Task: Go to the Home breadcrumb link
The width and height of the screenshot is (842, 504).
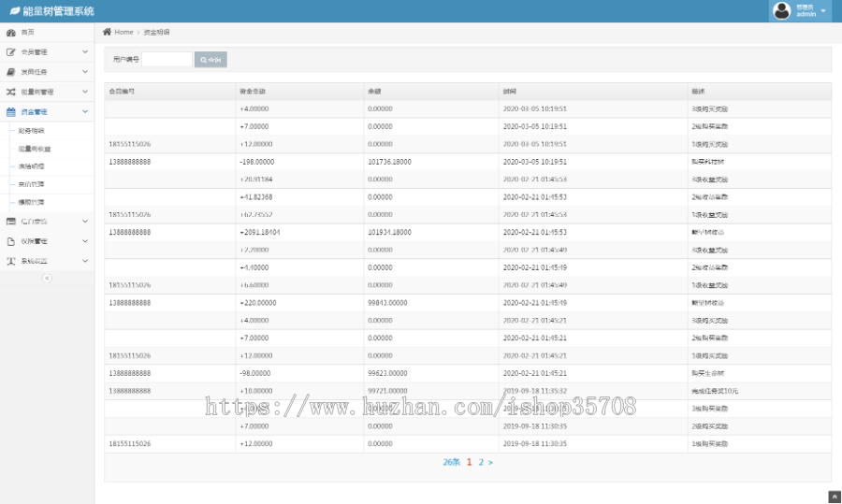Action: tap(123, 32)
